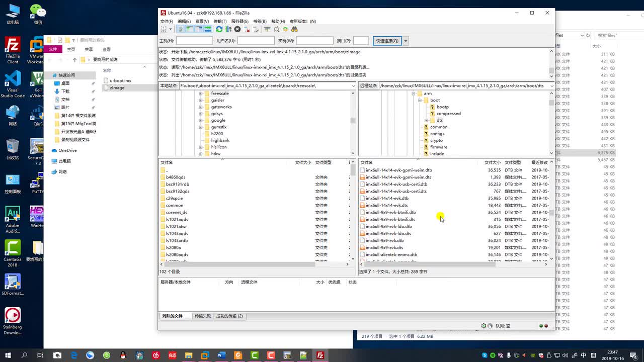This screenshot has height=362, width=644.
Task: Click 快速访问 in Explorer sidebar
Action: click(66, 75)
